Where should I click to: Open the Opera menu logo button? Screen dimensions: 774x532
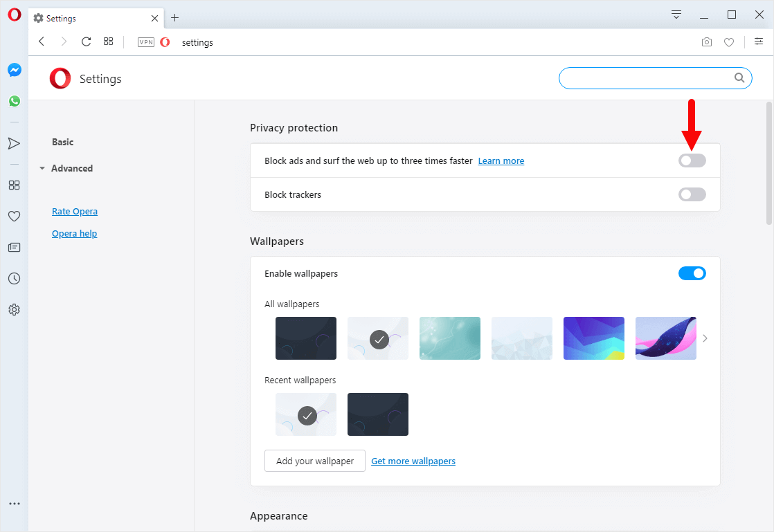coord(15,15)
